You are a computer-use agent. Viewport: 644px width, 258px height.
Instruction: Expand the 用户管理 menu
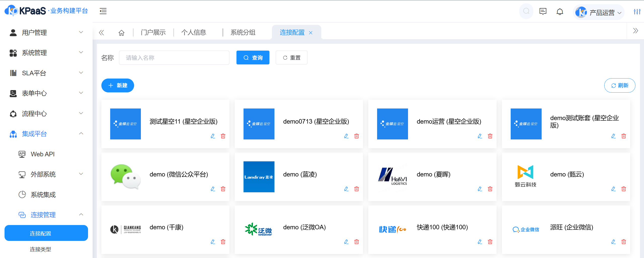point(46,32)
